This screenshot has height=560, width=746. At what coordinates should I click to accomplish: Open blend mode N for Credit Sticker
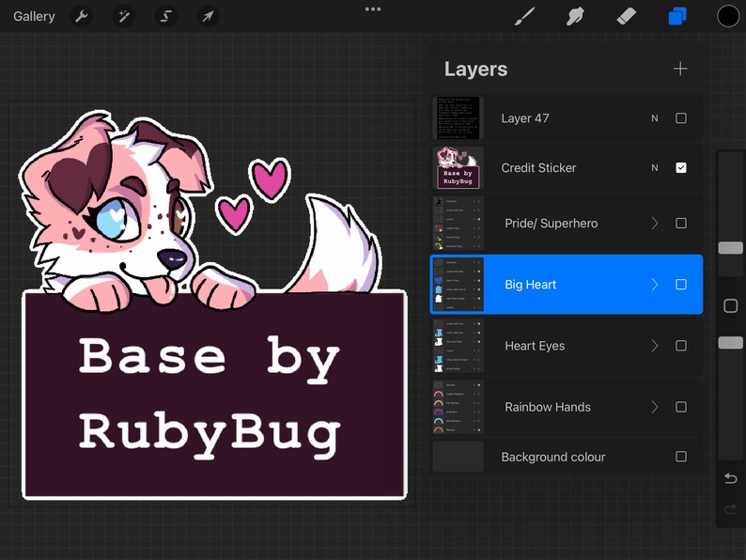tap(655, 167)
